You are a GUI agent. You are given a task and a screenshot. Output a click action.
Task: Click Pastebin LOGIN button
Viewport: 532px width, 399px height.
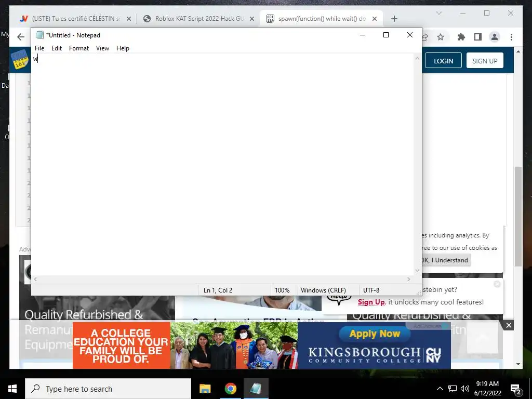coord(443,61)
